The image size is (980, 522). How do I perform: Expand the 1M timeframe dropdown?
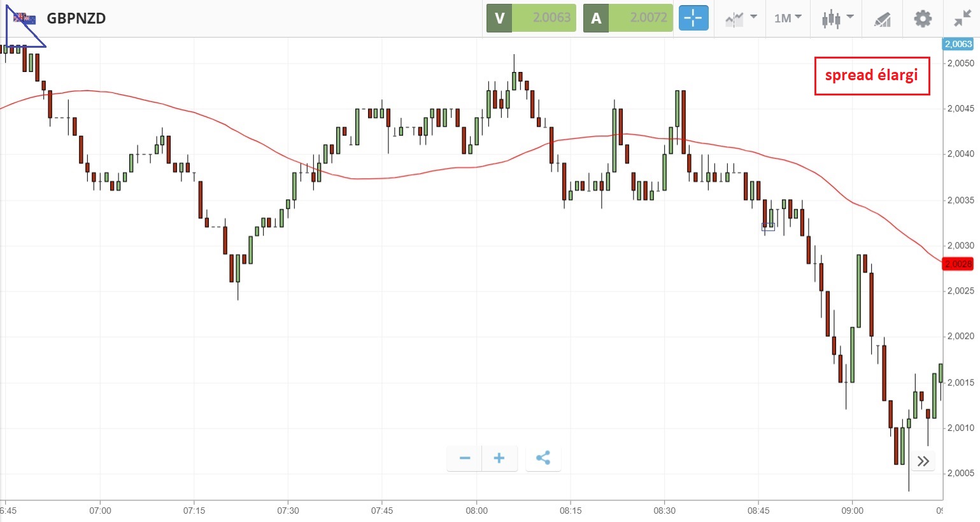point(788,18)
